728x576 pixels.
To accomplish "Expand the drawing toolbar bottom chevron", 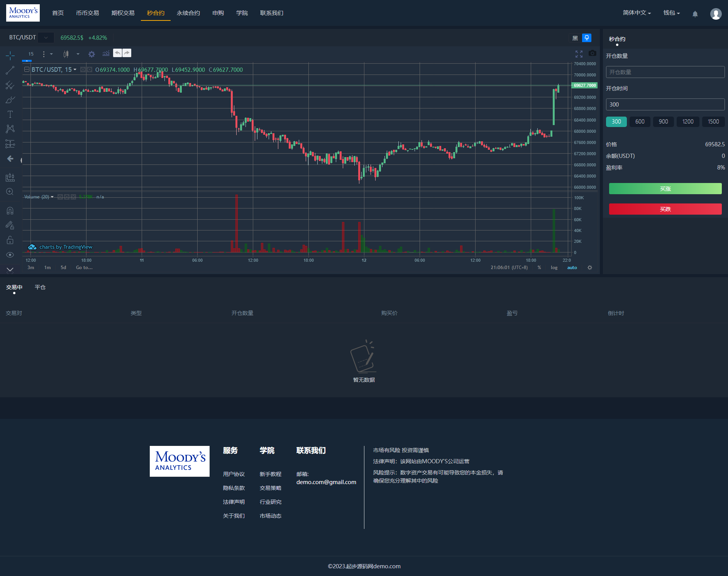I will pyautogui.click(x=10, y=269).
